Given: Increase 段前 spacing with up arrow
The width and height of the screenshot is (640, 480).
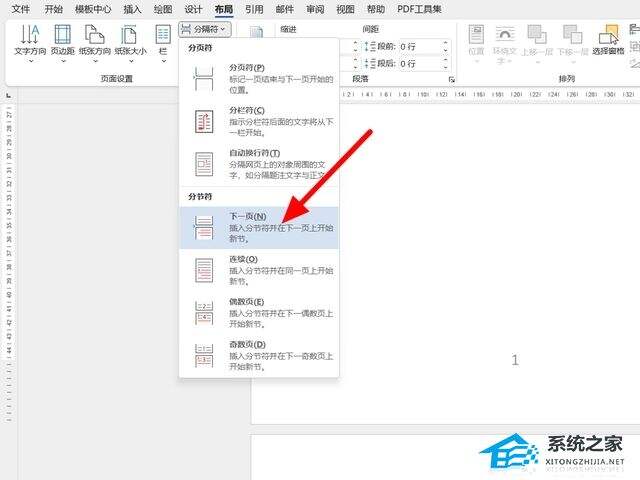Looking at the screenshot, I should click(x=446, y=43).
